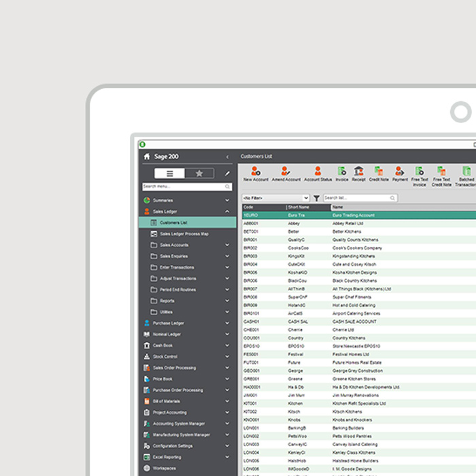
Task: Click the Price Book icon
Action: click(147, 379)
